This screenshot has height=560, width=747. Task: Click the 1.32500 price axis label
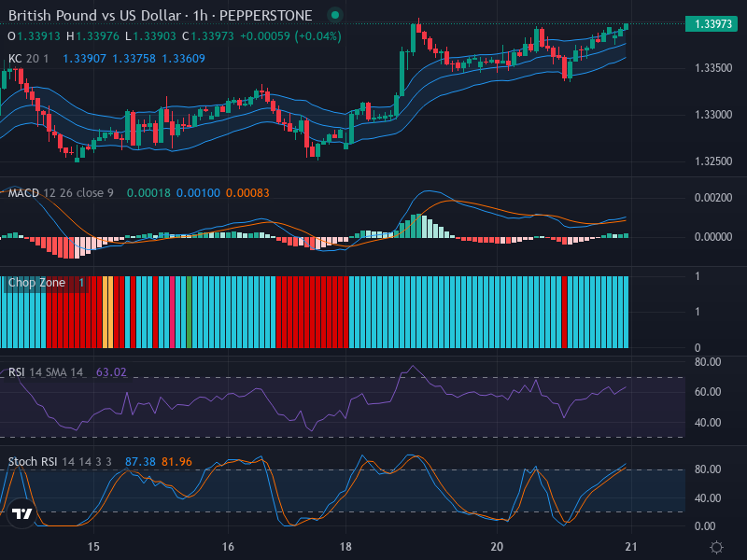click(x=713, y=161)
